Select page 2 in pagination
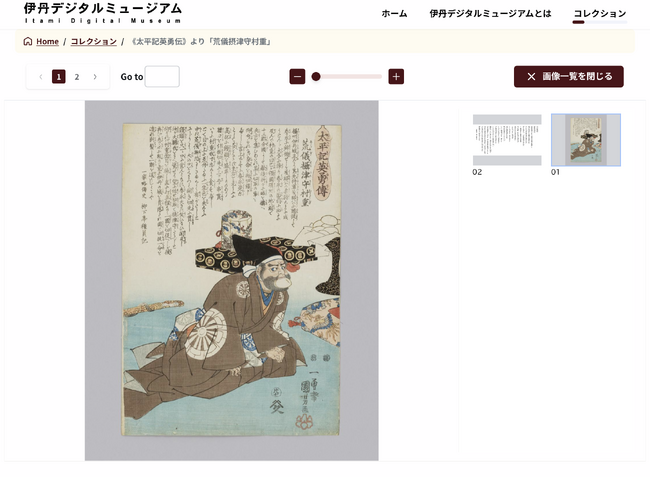Screen dimensions: 650x477 (x=77, y=77)
